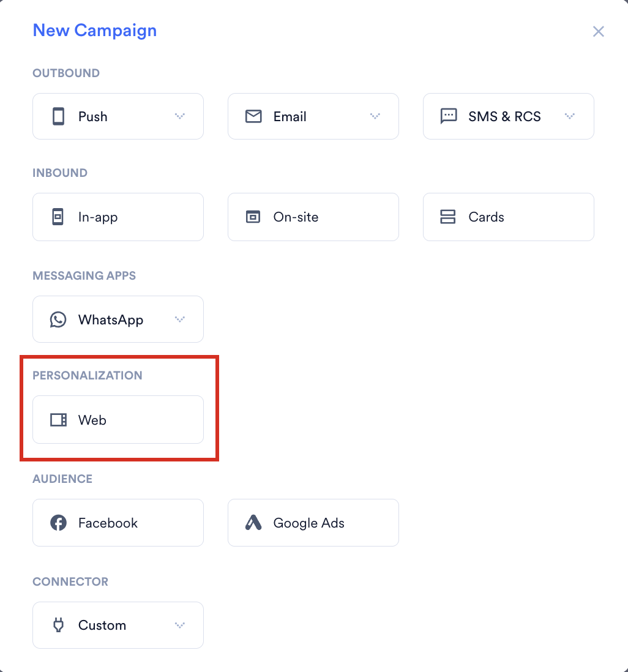Click the Web personalization layout icon

pyautogui.click(x=58, y=420)
